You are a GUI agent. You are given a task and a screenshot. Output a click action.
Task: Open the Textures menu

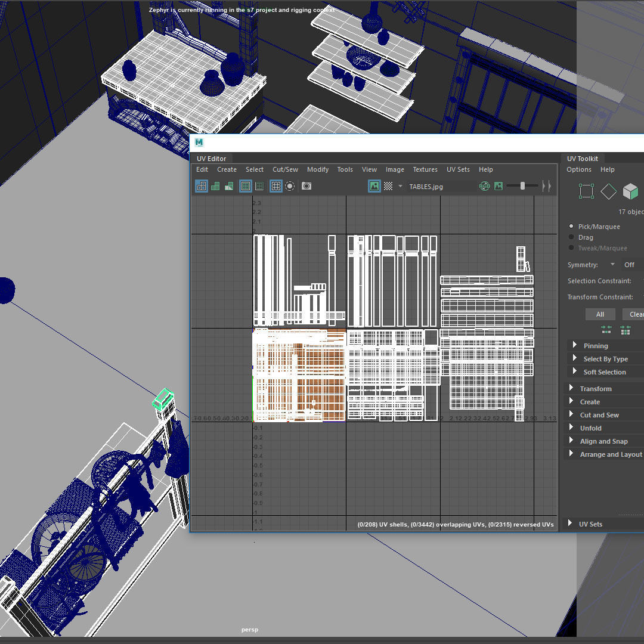pyautogui.click(x=425, y=169)
